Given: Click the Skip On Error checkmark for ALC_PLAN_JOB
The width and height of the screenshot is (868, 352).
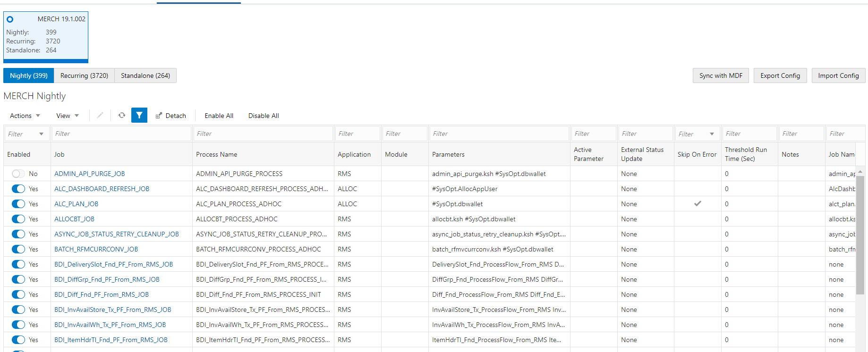Looking at the screenshot, I should coord(698,204).
